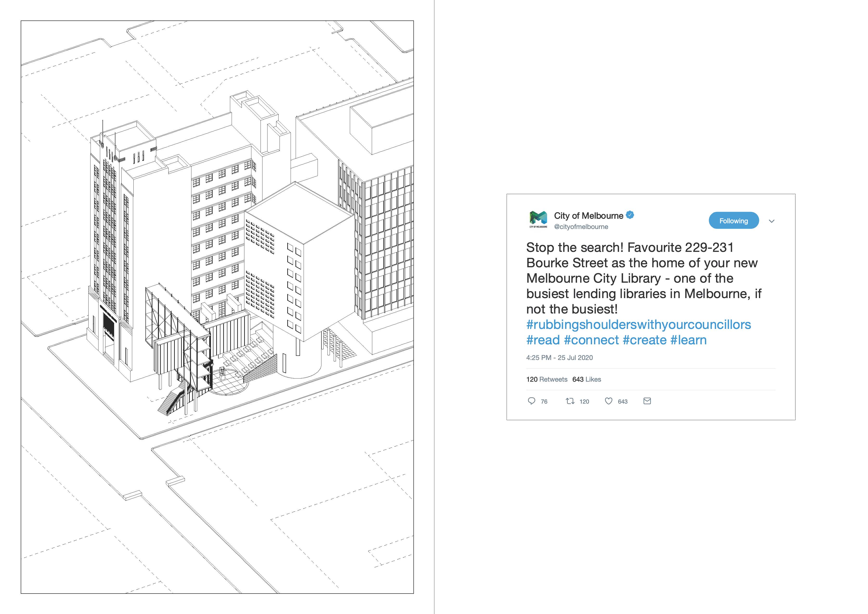Expand the tweet options chevron

(772, 221)
